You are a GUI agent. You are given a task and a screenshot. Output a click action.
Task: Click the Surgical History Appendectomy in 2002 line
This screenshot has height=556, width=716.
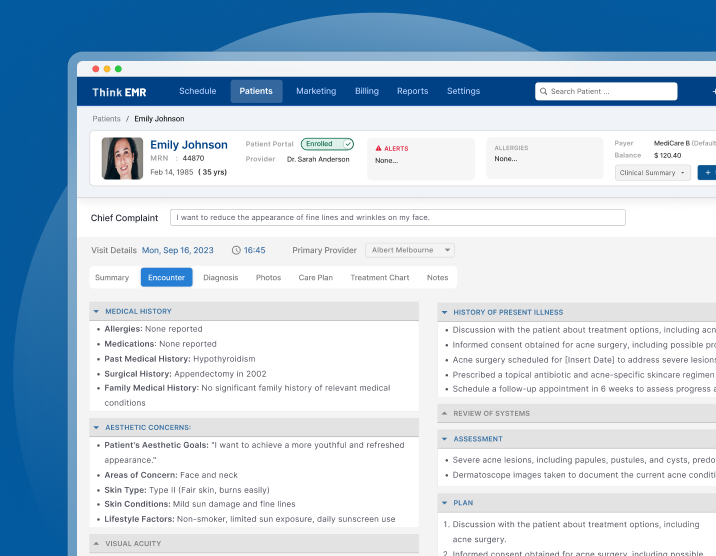tap(185, 374)
